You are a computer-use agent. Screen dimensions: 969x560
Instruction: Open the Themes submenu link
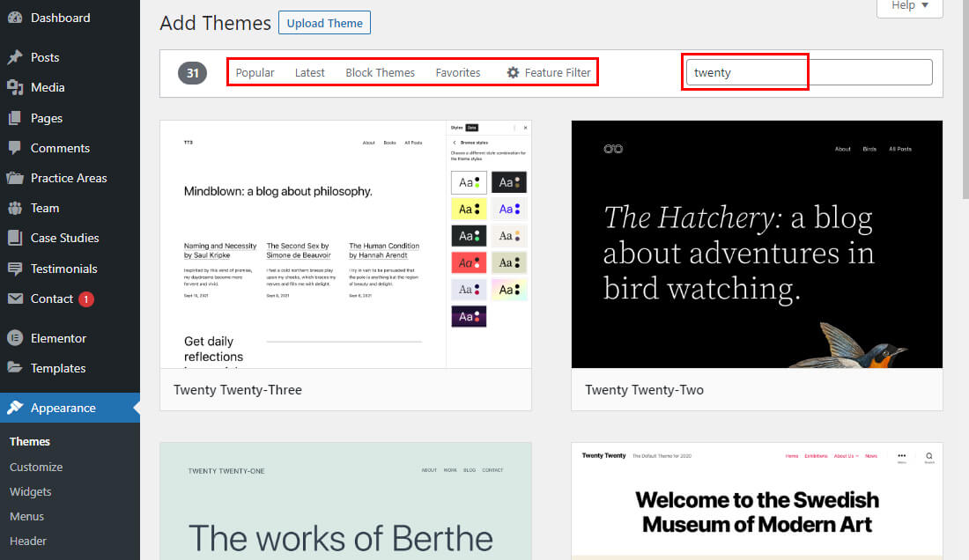(x=30, y=441)
